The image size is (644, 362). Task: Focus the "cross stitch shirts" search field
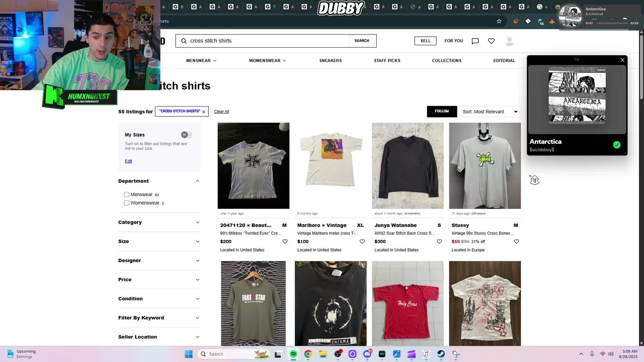click(x=268, y=41)
